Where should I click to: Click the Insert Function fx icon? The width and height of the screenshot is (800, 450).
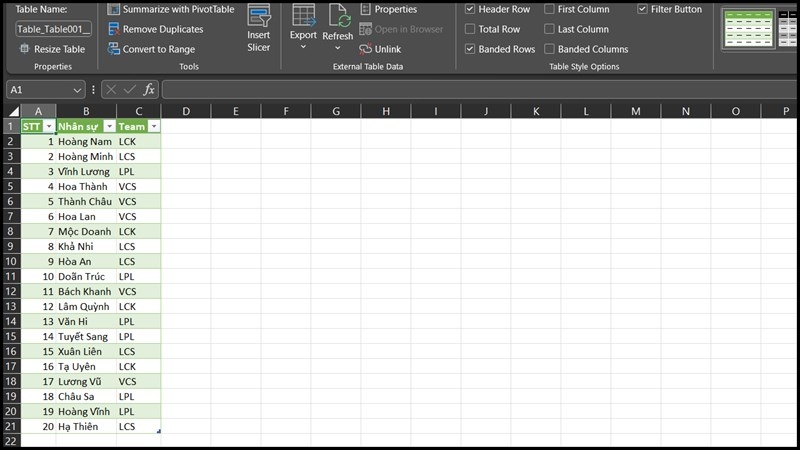click(x=149, y=90)
